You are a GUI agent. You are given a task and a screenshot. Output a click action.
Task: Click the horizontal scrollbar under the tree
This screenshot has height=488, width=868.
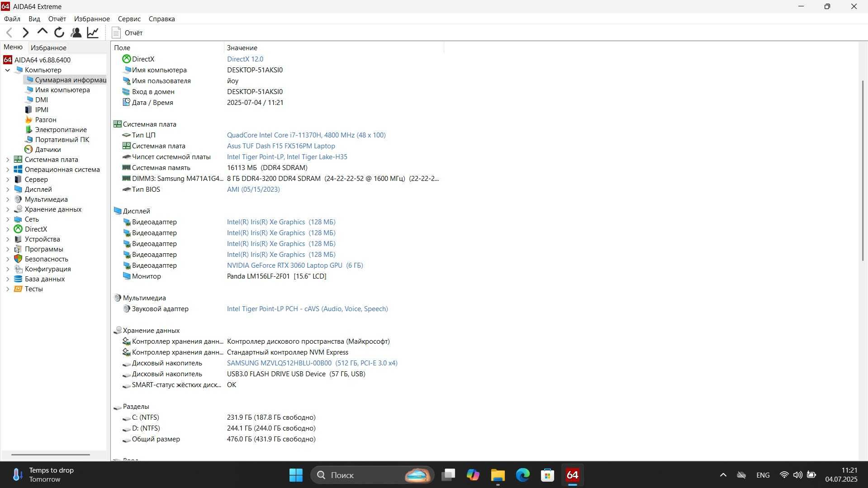[x=51, y=455]
